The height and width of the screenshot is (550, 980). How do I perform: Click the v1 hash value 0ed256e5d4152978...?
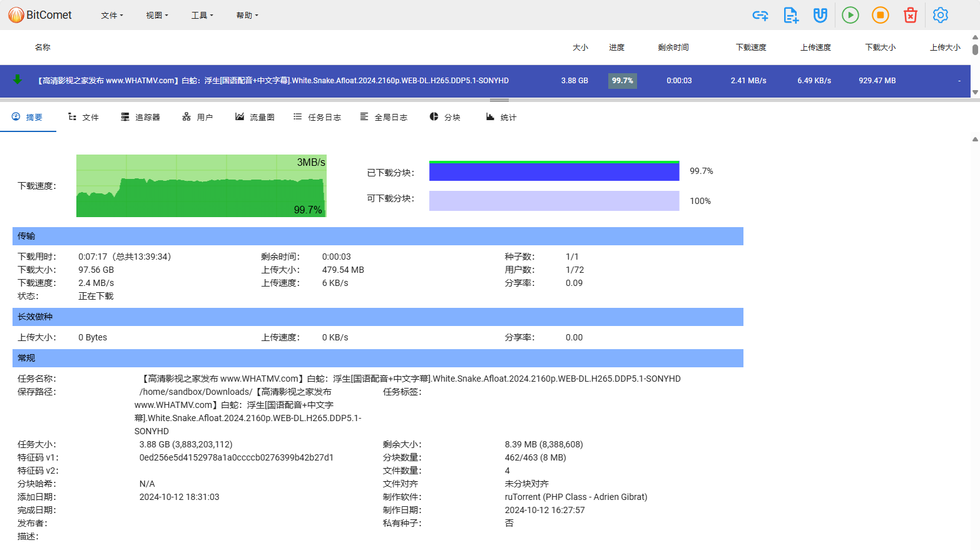237,457
